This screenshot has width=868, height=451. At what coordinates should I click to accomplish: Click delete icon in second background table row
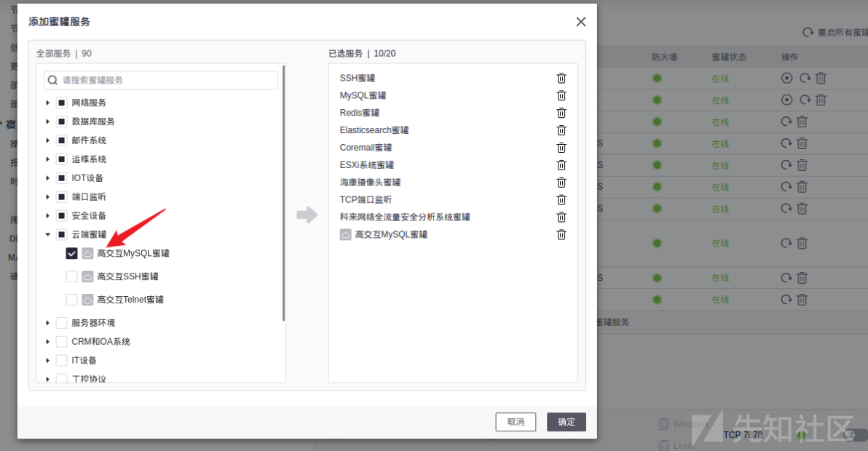[821, 100]
